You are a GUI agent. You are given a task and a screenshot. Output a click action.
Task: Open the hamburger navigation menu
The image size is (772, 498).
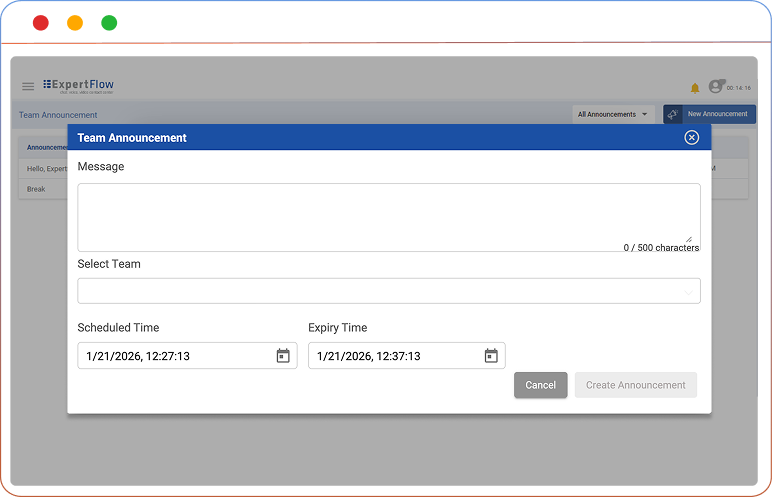(x=28, y=87)
